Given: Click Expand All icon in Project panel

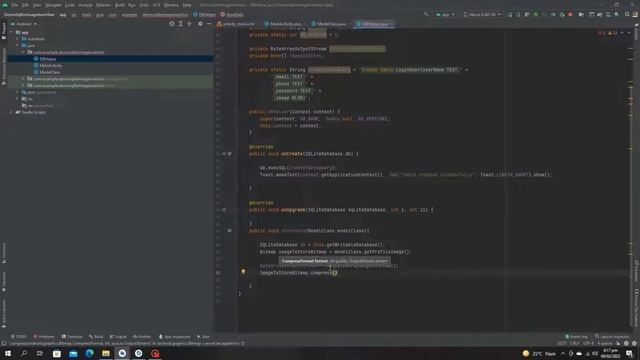Looking at the screenshot, I should 180,24.
